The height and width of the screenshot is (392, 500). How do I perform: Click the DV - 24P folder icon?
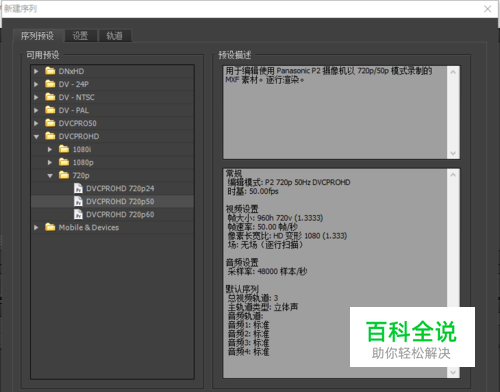pos(50,84)
